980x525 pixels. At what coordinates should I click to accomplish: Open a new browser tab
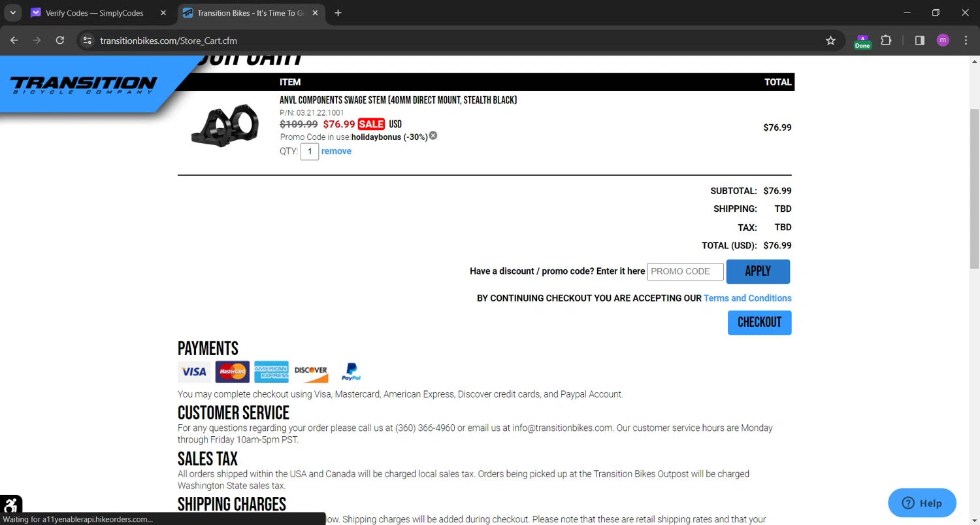(x=338, y=12)
